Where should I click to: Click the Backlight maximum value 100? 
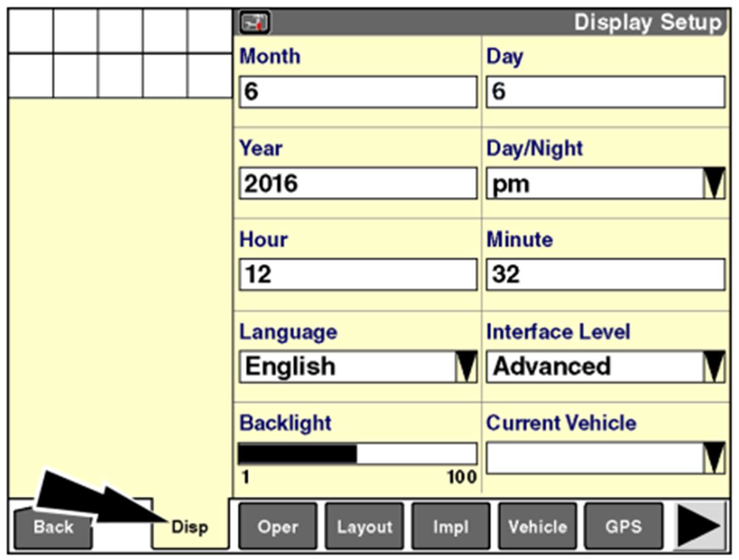tap(461, 477)
